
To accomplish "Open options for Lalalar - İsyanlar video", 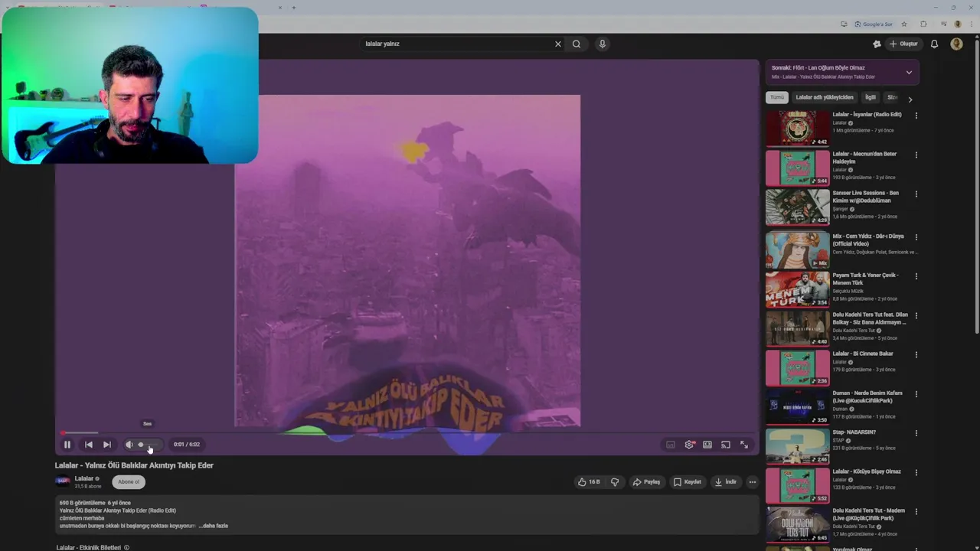I will (916, 116).
